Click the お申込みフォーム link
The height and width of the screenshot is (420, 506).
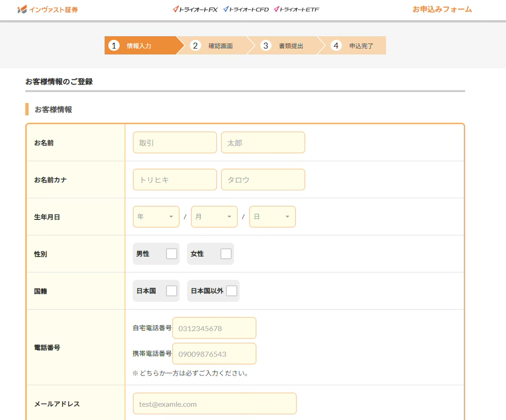tap(442, 8)
